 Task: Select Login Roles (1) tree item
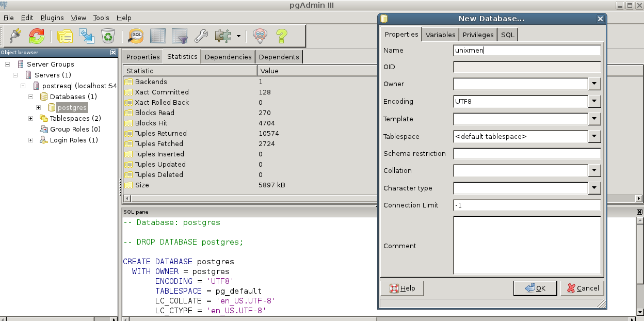74,140
